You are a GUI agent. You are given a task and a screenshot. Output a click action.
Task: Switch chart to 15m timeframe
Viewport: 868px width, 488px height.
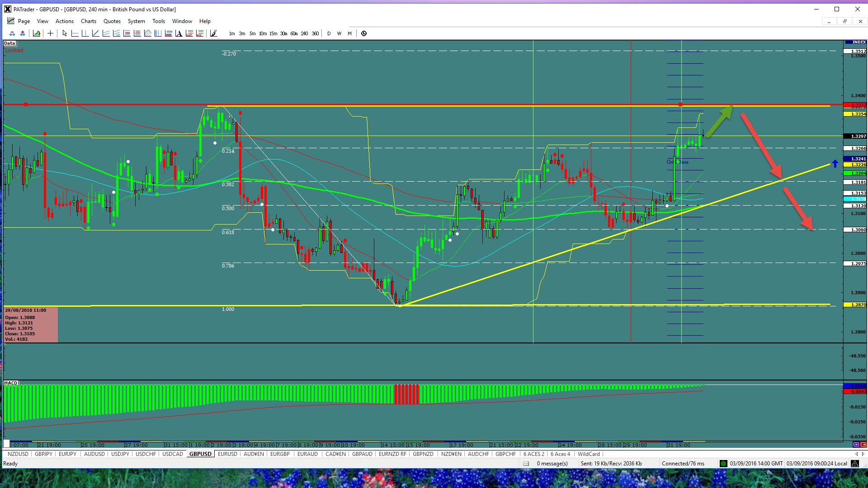pyautogui.click(x=273, y=33)
